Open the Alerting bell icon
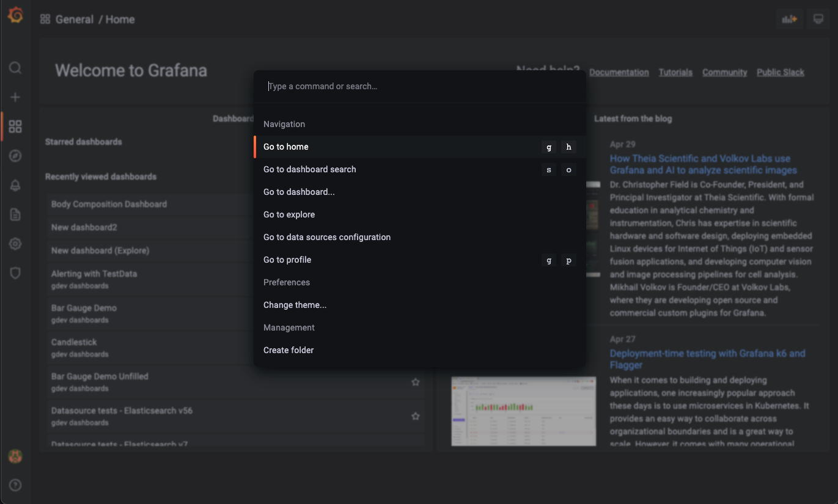 [x=15, y=186]
